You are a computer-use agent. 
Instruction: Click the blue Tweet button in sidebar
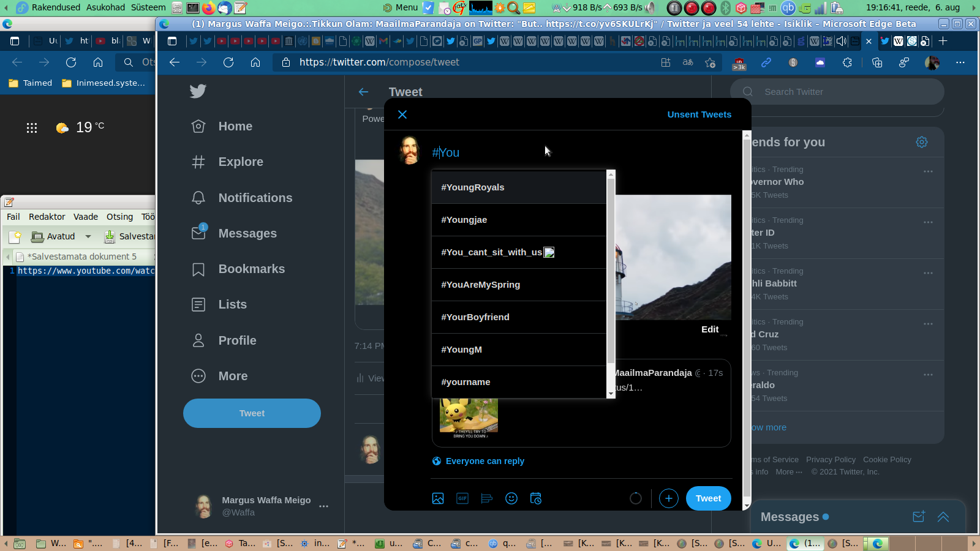pyautogui.click(x=252, y=413)
